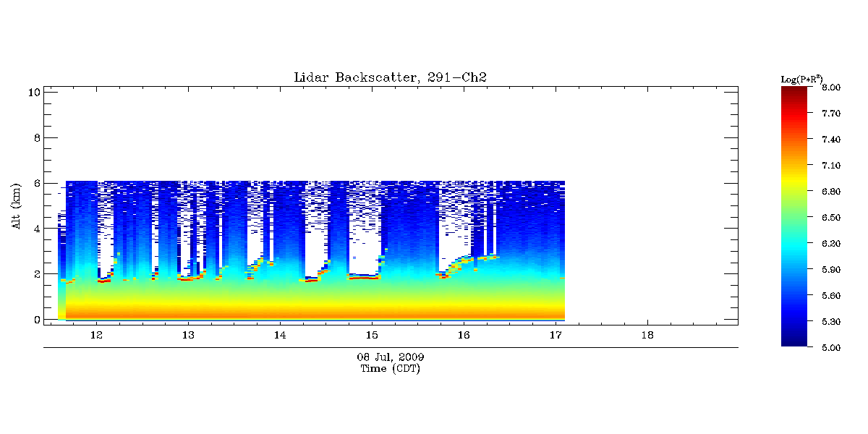Click the x-axis tick label 13
Screen dimensions: 868x434
(x=187, y=335)
